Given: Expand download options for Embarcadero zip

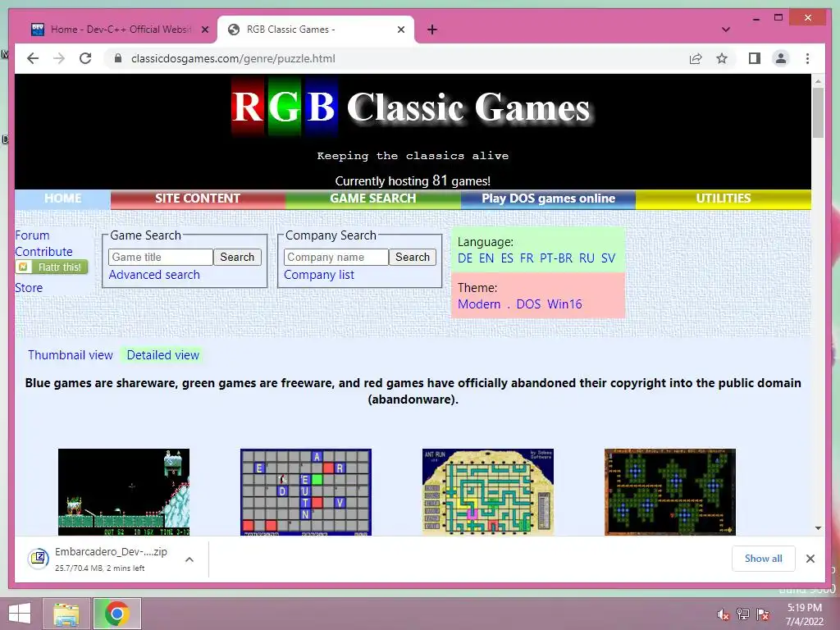Looking at the screenshot, I should coord(189,559).
